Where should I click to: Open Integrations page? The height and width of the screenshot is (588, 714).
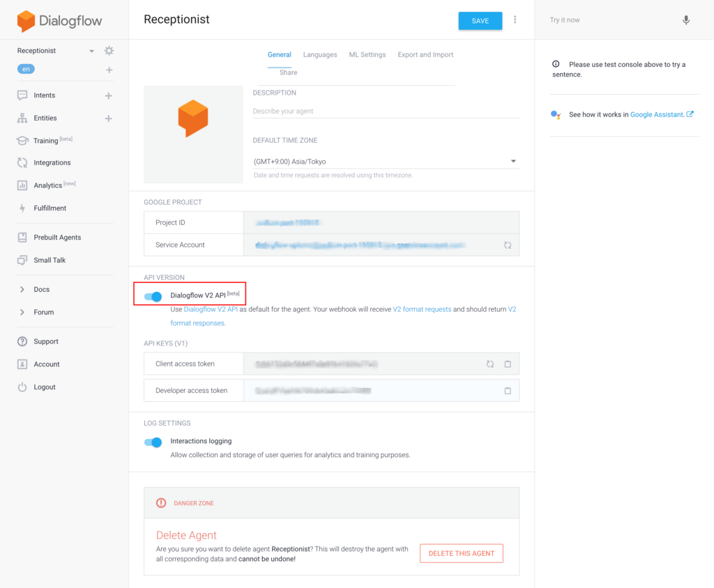point(52,162)
